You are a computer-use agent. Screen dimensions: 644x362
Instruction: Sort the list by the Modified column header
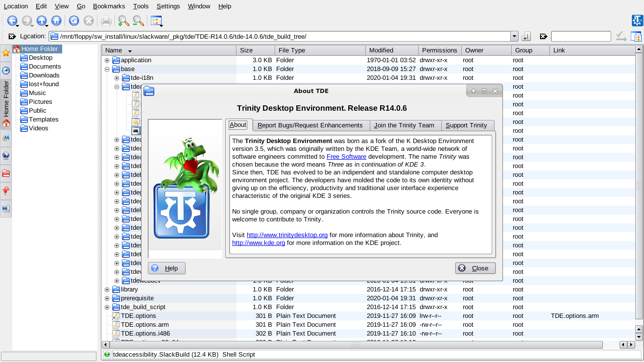391,50
